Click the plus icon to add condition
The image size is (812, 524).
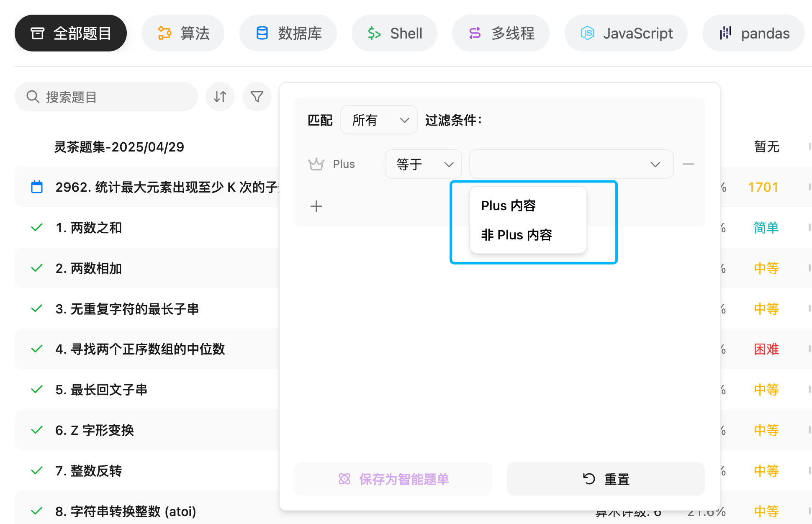[x=316, y=206]
